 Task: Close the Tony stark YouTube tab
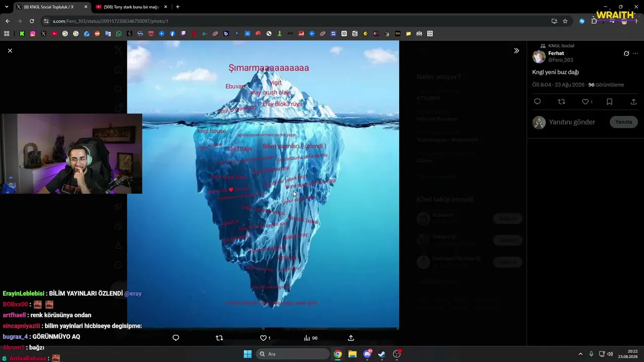(x=166, y=7)
